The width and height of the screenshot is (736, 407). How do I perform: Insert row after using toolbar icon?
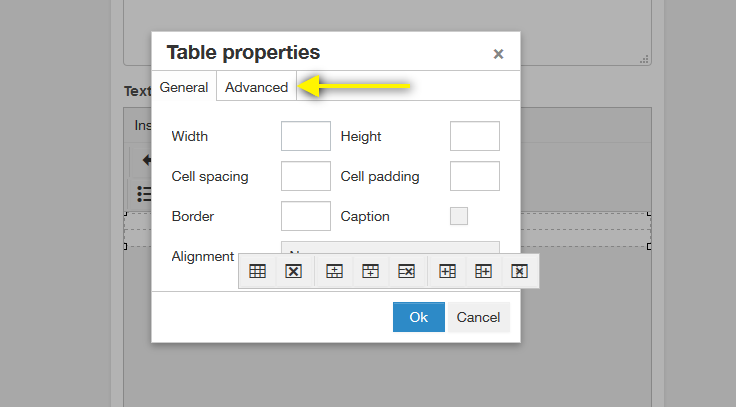tap(370, 271)
